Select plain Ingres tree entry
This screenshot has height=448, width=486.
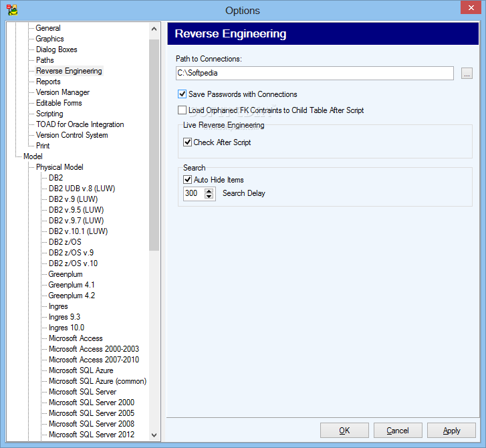58,306
